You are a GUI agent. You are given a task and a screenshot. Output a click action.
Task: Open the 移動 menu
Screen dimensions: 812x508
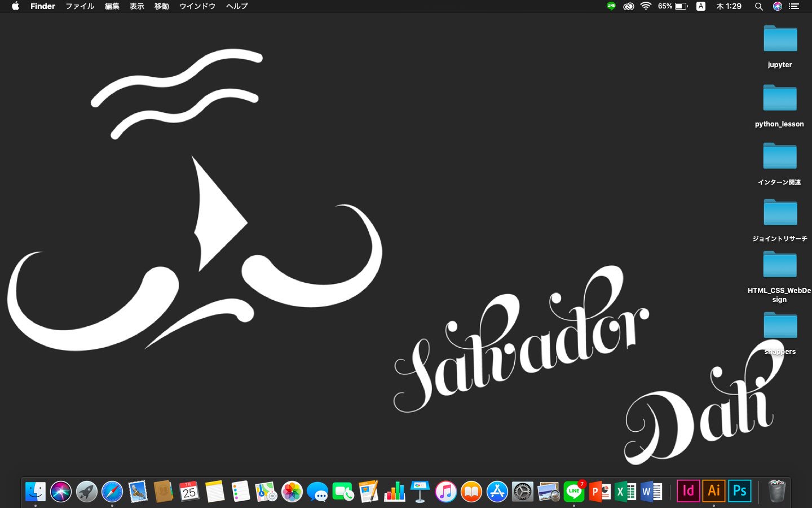pyautogui.click(x=161, y=6)
